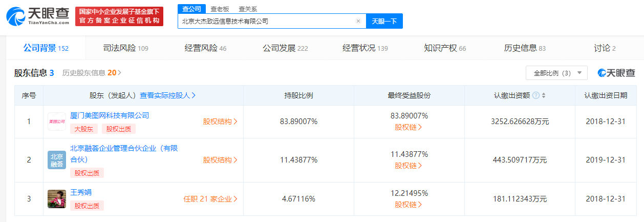
Task: Click the 天眼一下 search button
Action: pyautogui.click(x=384, y=21)
